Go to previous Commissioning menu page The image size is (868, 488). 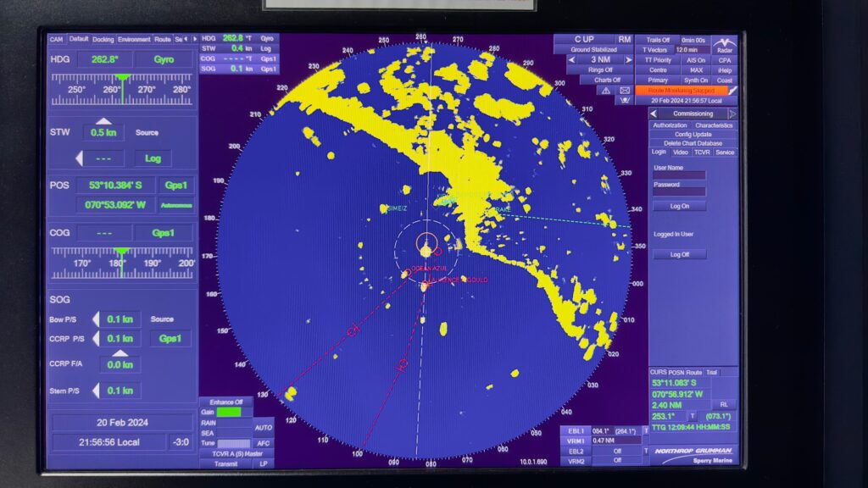click(654, 114)
